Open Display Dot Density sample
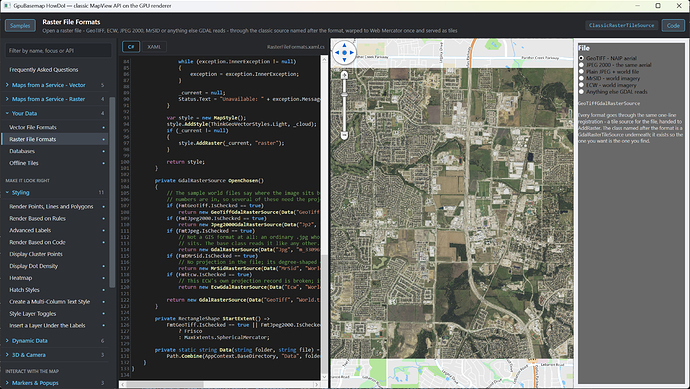Screen dimensions: 690x389 point(55,266)
